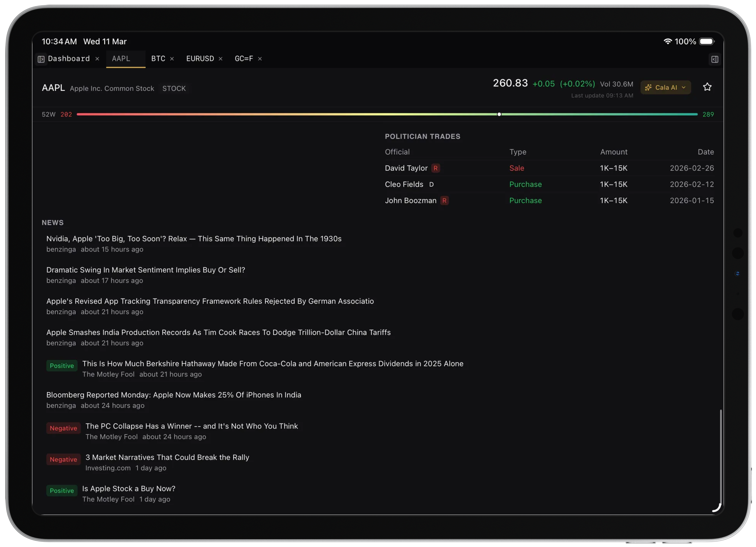The width and height of the screenshot is (756, 547).
Task: Click the Negative sentiment badge on PC Collapse article
Action: (63, 428)
